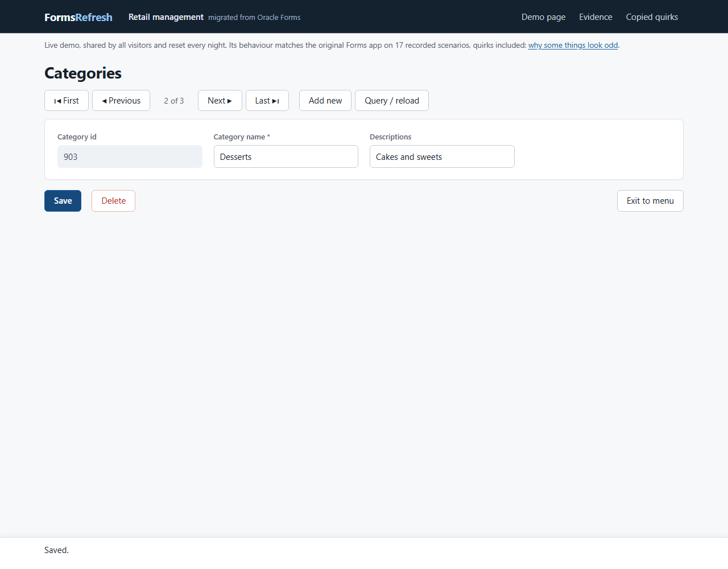Delete the Desserts category
728x569 pixels.
pyautogui.click(x=114, y=201)
